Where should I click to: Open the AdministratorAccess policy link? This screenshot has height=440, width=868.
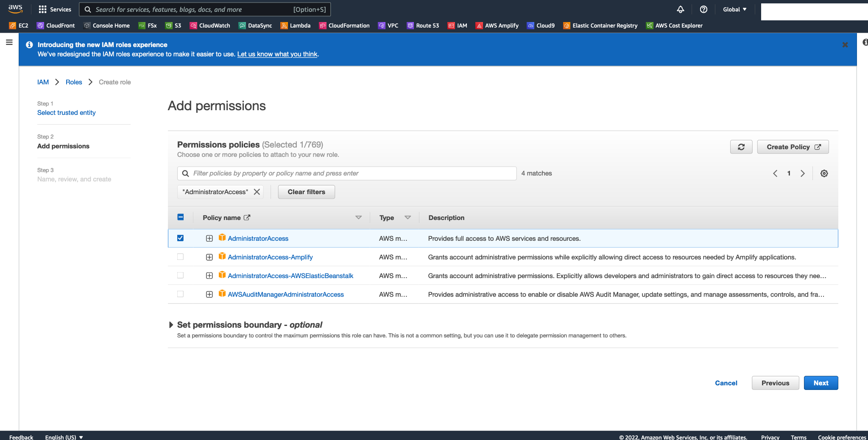pos(258,239)
